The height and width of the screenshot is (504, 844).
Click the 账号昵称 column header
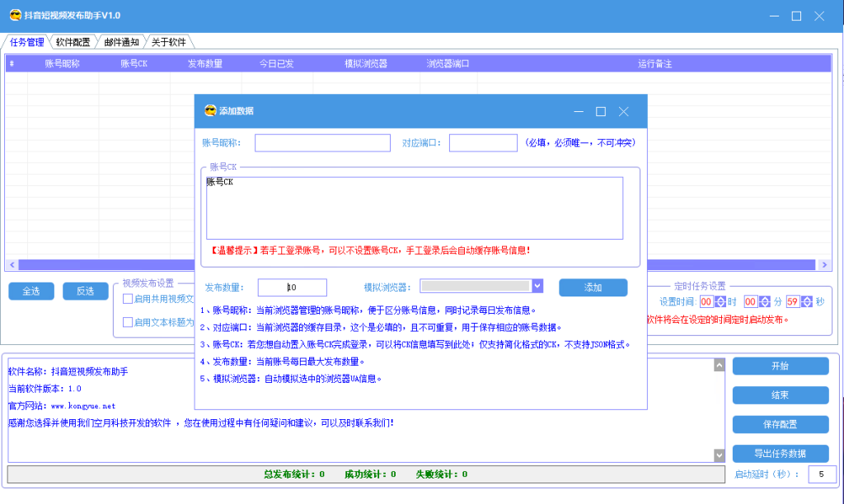pos(63,63)
